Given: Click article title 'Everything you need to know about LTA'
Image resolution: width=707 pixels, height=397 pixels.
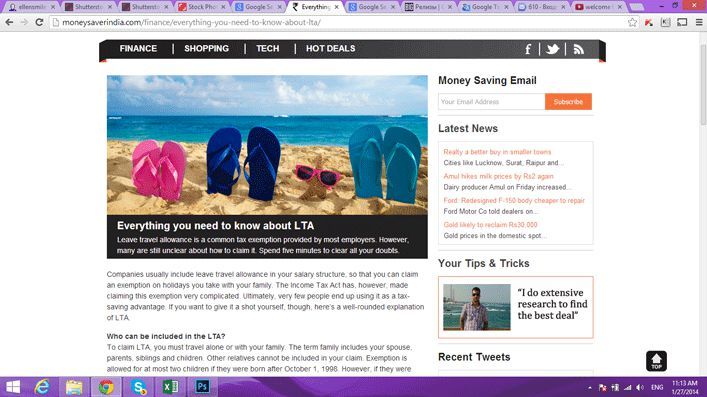Looking at the screenshot, I should click(x=216, y=226).
